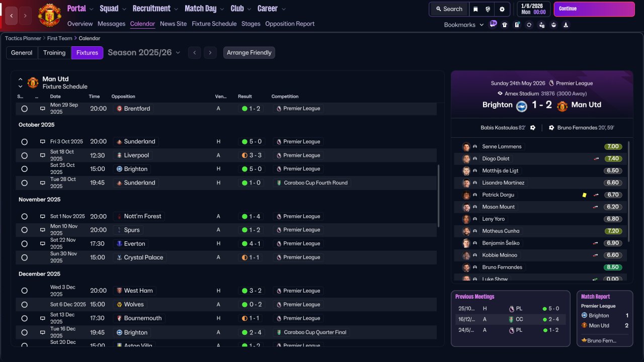
Task: Switch to the General tab
Action: pyautogui.click(x=22, y=53)
